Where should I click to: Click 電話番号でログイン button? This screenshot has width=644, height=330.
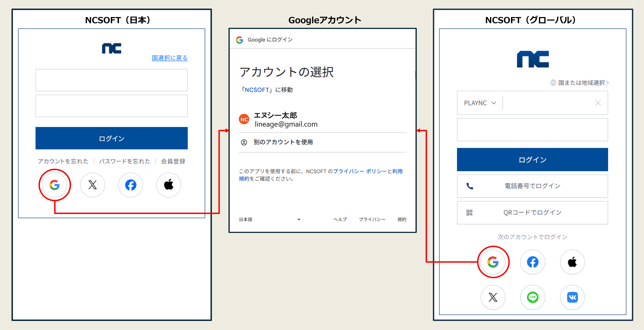(532, 186)
